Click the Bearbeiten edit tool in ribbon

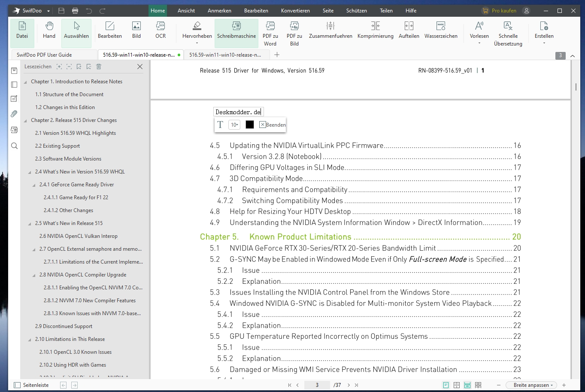110,30
